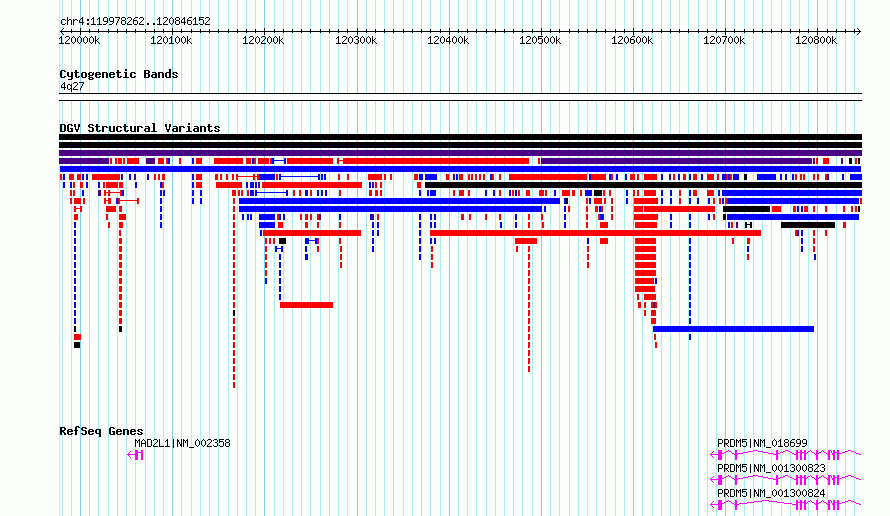Select the 120700k ruler label

tap(724, 40)
